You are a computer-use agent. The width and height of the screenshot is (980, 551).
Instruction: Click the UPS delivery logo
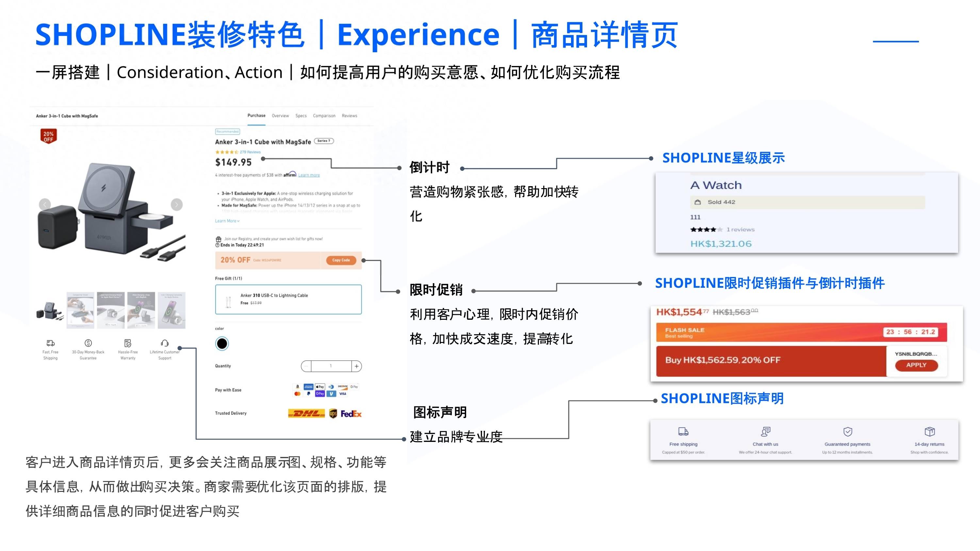[x=333, y=413]
